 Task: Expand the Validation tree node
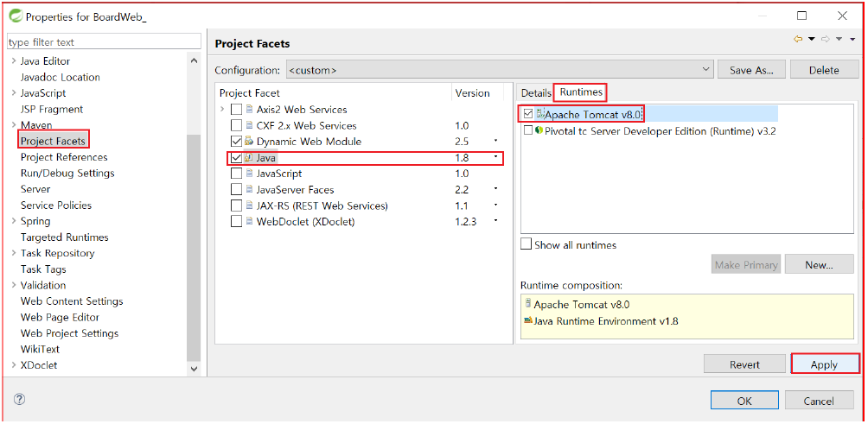(x=14, y=285)
